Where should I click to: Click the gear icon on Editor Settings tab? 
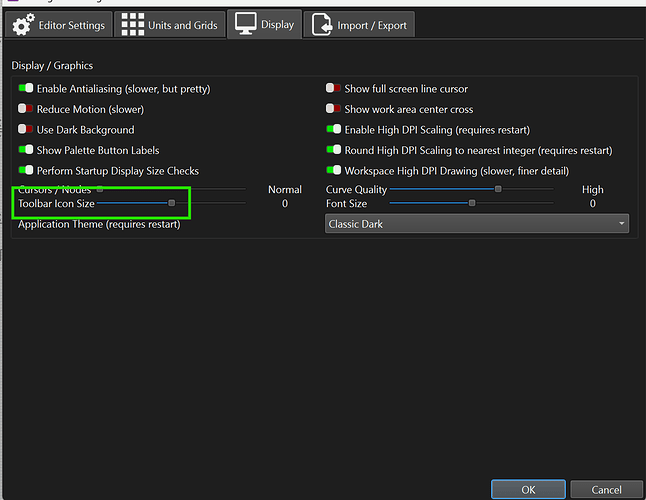(x=23, y=25)
